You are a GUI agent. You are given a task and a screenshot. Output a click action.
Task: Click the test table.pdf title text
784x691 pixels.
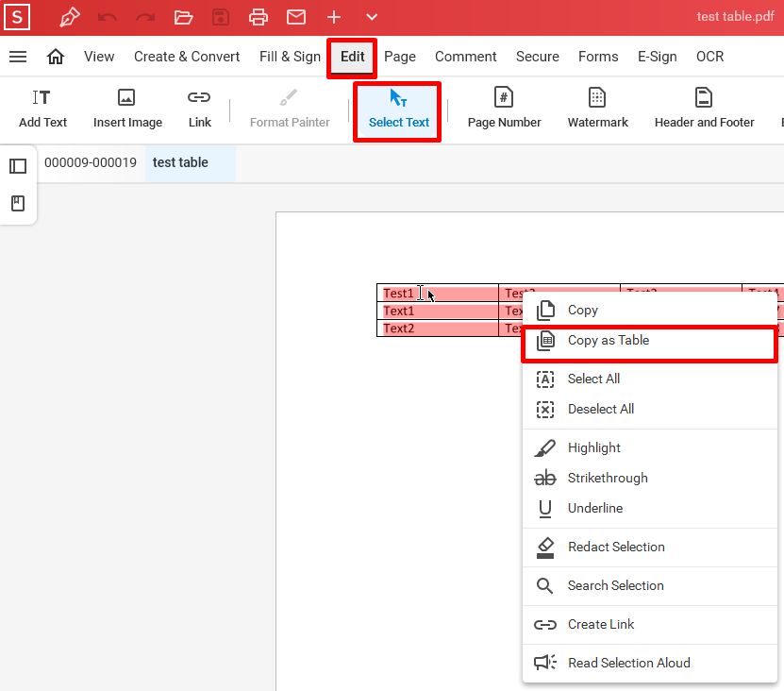(x=736, y=16)
